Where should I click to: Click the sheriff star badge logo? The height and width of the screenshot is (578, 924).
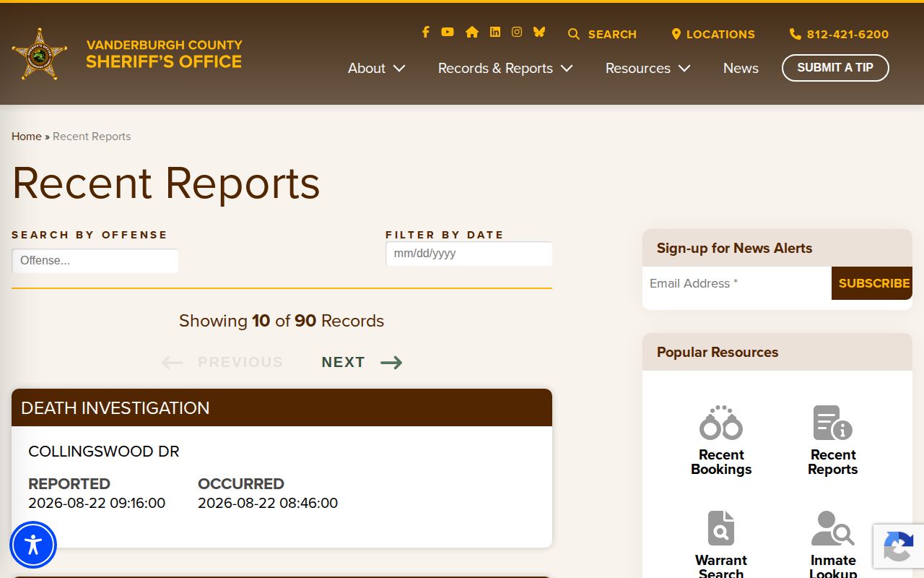click(x=40, y=54)
